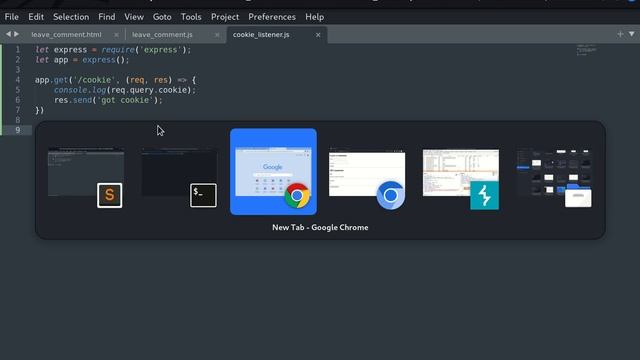Click the Burp Suite window preview thumbnail
Viewport: 640px width, 360px height.
461,172
